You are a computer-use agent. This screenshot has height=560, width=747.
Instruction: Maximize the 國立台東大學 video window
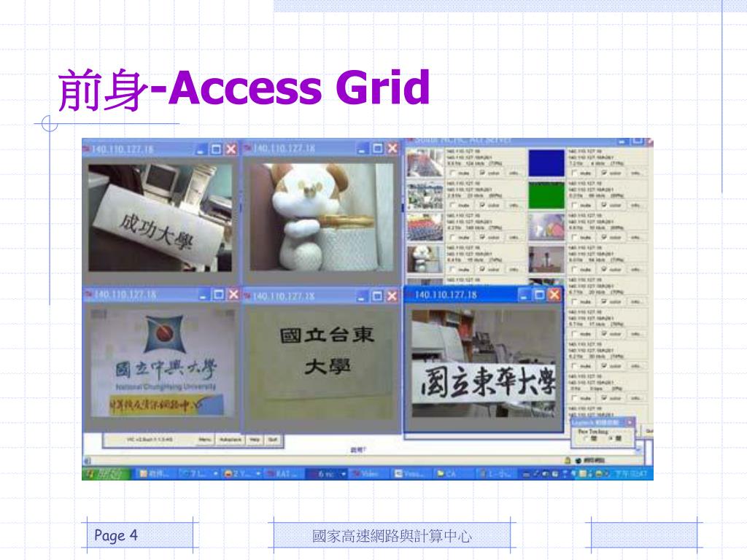pos(377,296)
